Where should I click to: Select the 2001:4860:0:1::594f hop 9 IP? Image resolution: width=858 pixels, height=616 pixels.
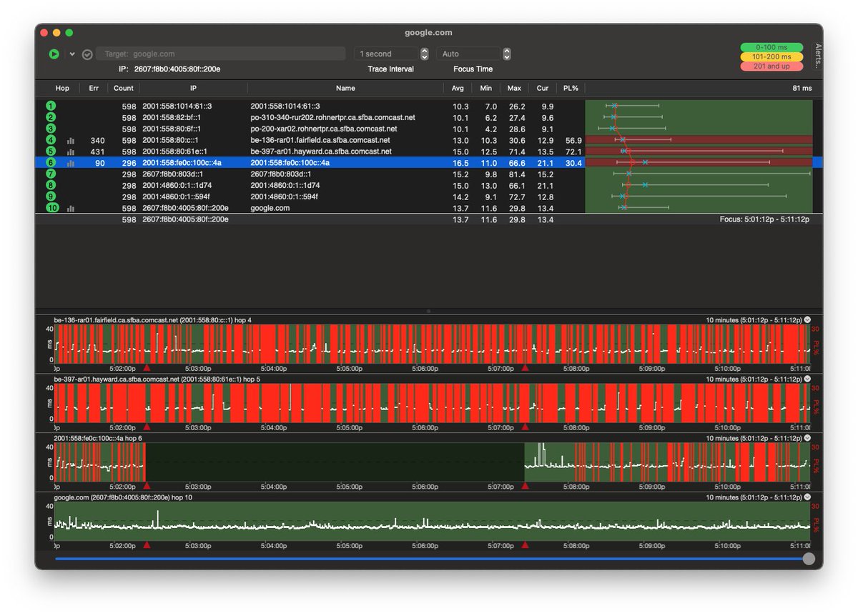click(x=177, y=197)
